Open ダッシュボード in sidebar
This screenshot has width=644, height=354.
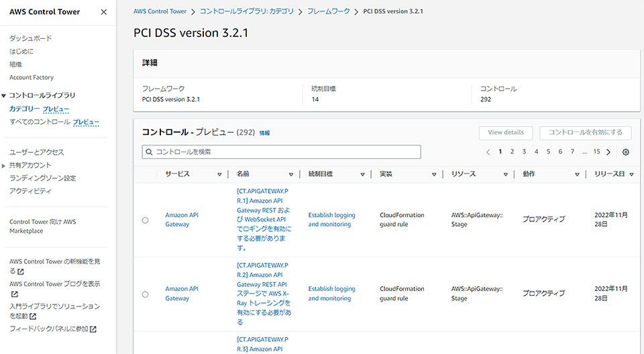31,38
